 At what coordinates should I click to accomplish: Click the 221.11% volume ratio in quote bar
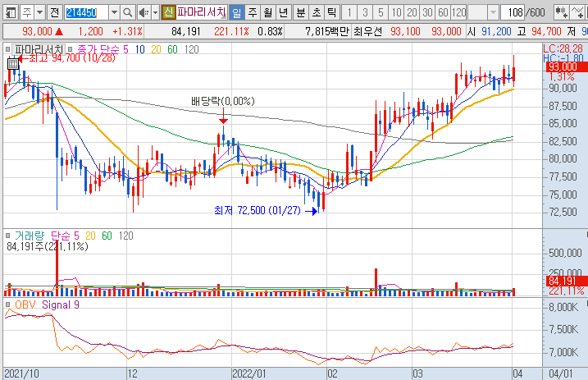(231, 31)
